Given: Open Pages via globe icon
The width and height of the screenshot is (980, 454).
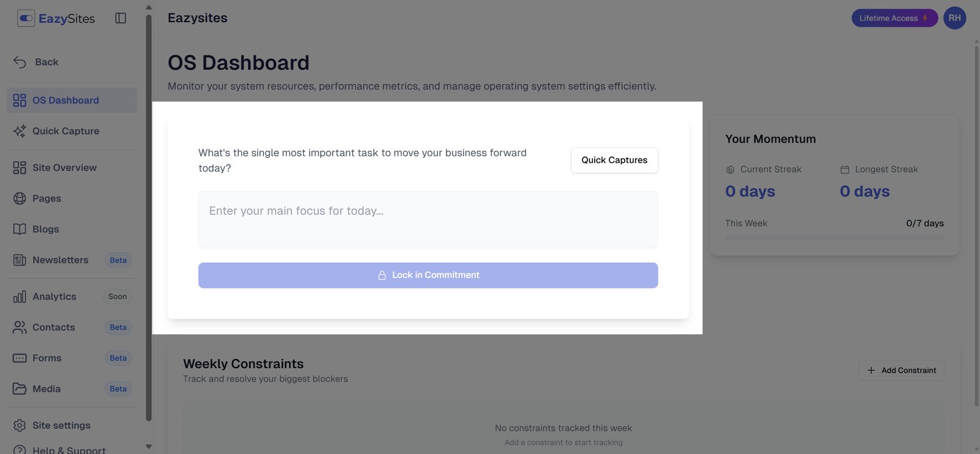Looking at the screenshot, I should [x=20, y=199].
